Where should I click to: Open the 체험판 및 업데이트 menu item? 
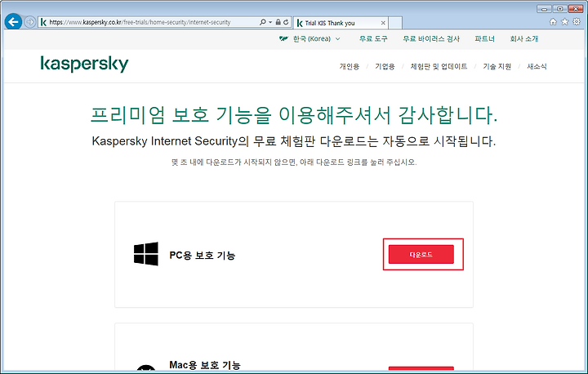tap(439, 66)
